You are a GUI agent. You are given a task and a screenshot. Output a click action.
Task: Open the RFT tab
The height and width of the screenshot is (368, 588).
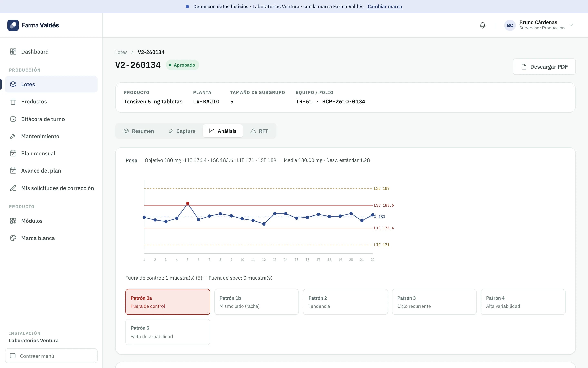point(259,131)
